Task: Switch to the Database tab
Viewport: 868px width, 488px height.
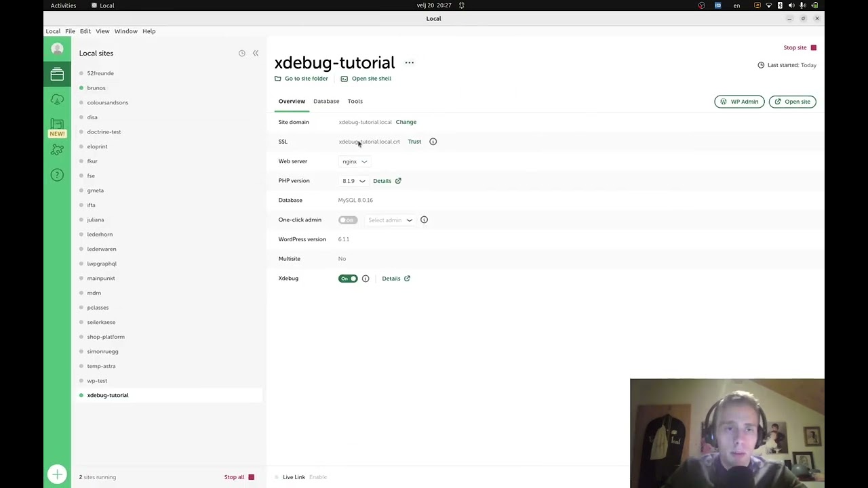Action: pyautogui.click(x=326, y=101)
